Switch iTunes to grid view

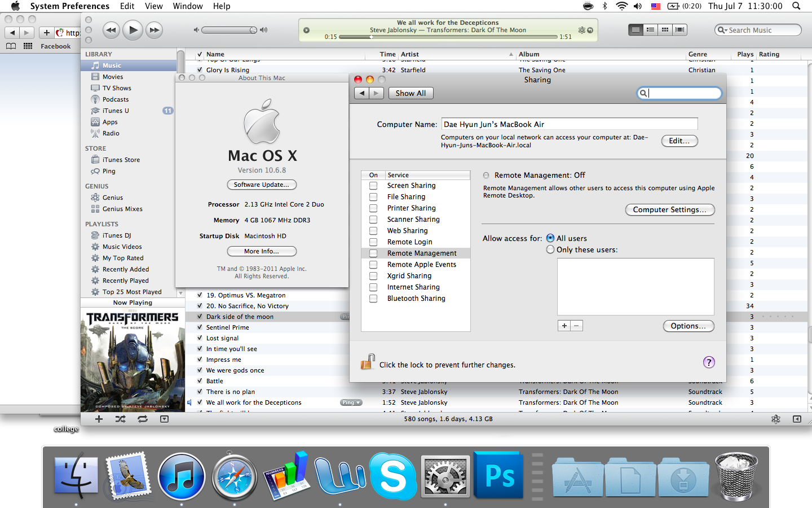click(x=665, y=30)
